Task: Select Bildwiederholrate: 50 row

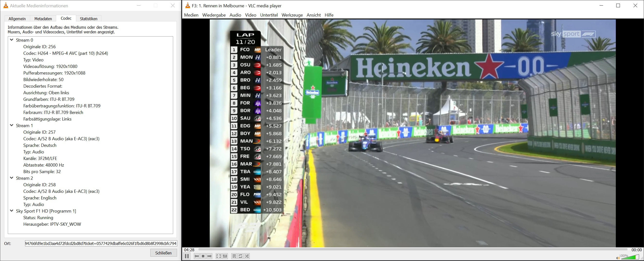Action: (43, 80)
